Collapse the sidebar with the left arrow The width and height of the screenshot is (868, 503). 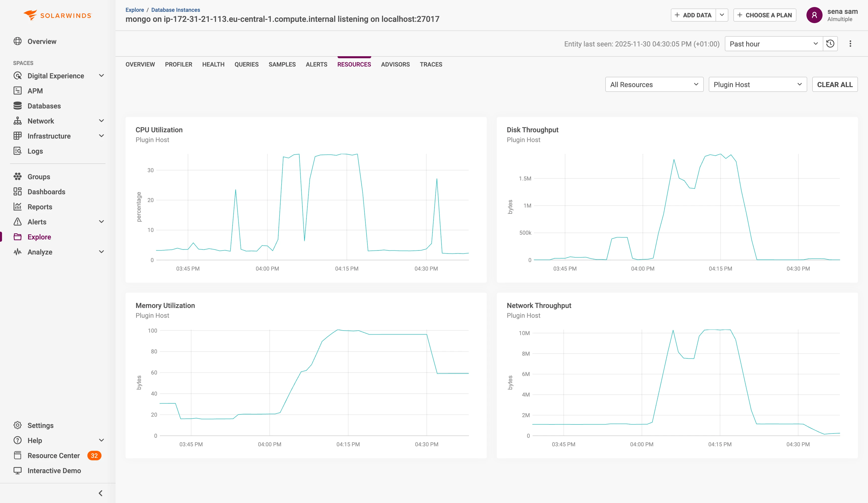[100, 493]
